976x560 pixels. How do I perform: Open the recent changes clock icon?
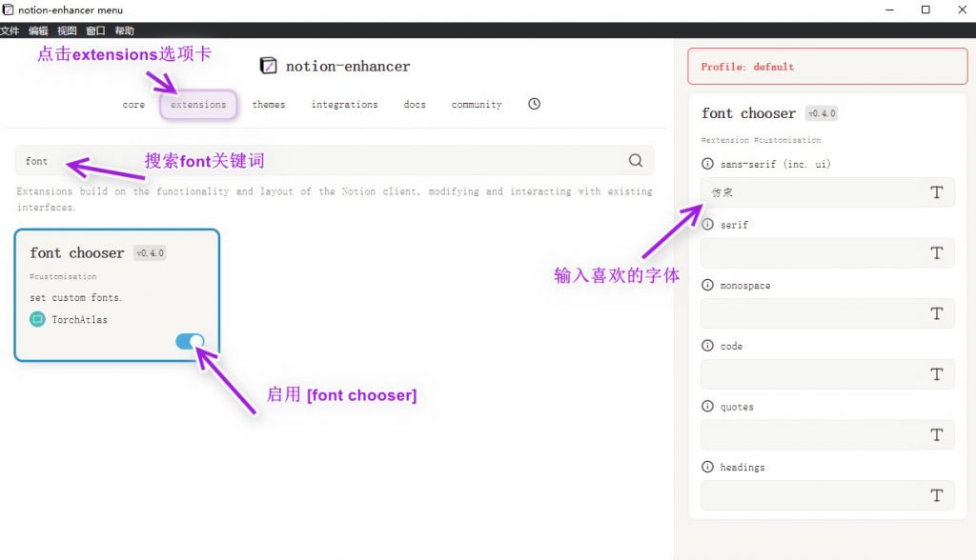534,104
